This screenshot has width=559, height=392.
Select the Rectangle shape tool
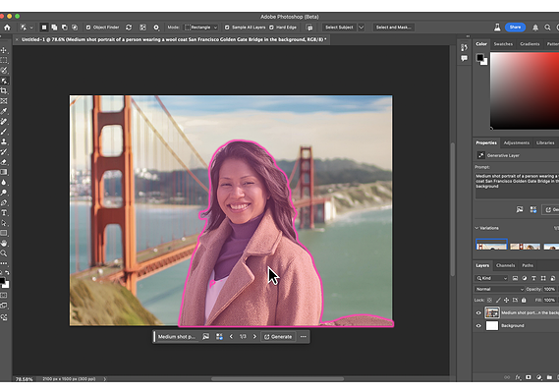[x=4, y=233]
